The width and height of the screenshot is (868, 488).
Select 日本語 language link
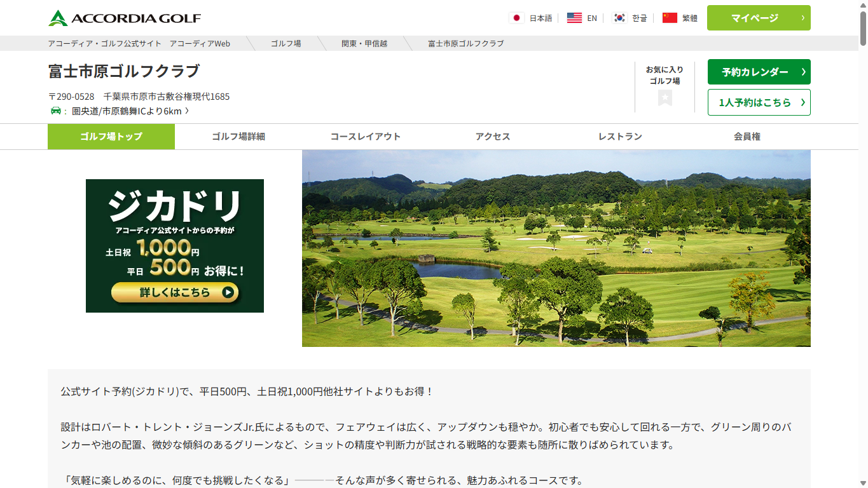[x=541, y=18]
